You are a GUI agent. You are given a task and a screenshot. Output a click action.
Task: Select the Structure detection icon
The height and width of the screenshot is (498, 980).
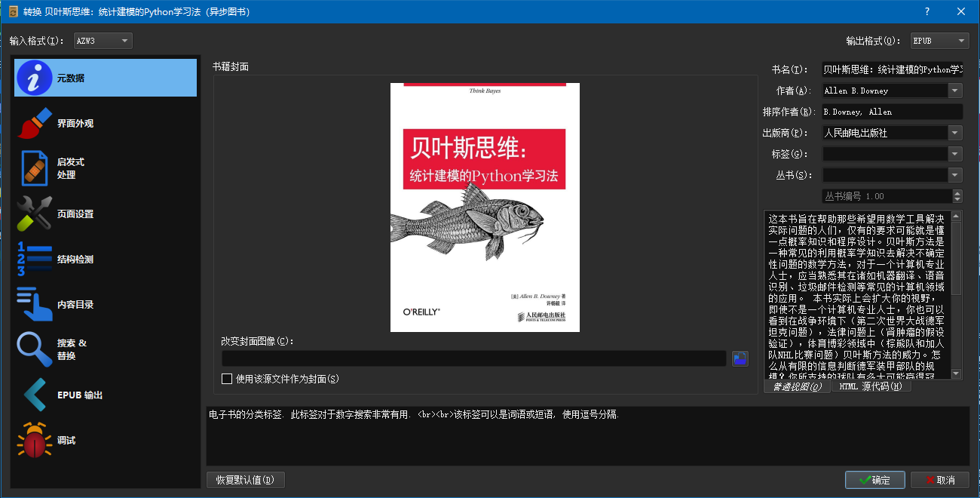coord(34,260)
